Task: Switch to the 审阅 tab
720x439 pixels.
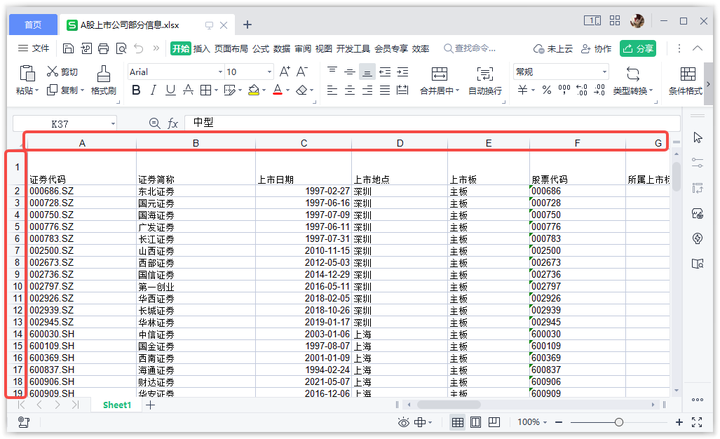Action: [303, 49]
